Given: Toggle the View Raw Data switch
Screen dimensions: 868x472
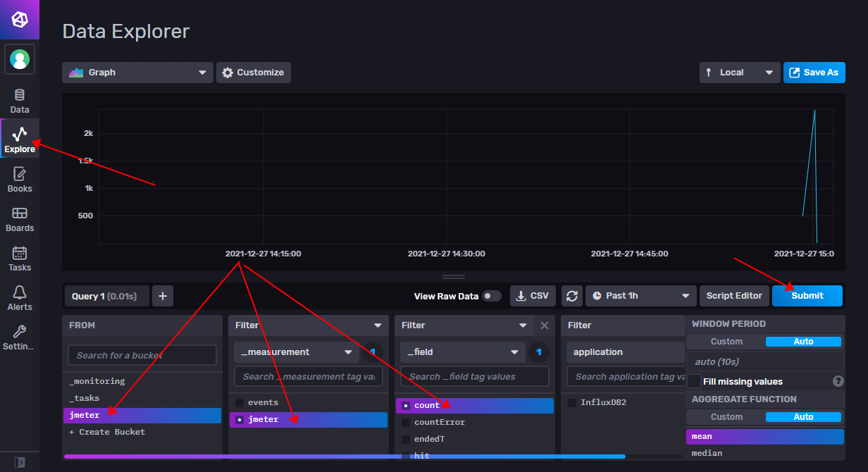Looking at the screenshot, I should [492, 296].
